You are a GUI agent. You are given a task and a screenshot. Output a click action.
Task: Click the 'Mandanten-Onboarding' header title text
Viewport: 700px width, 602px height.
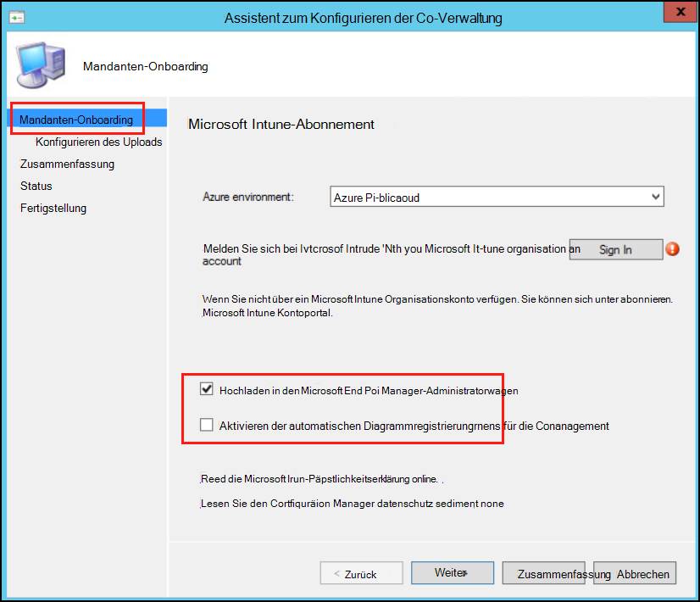146,66
